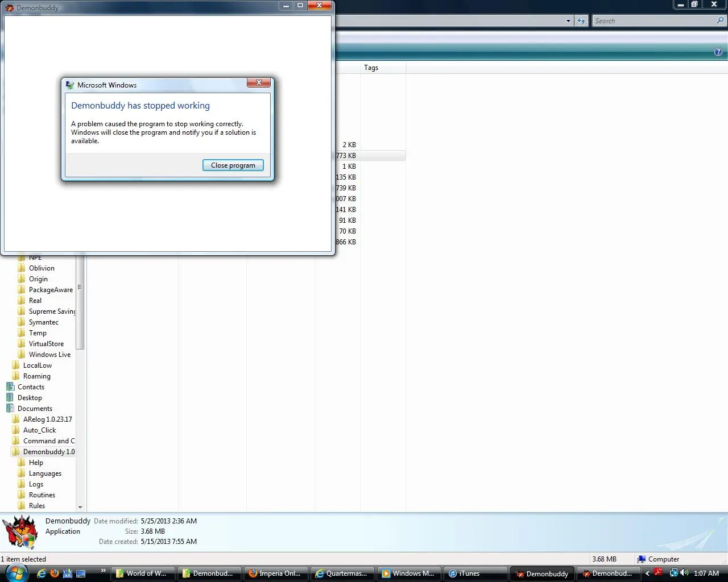Expand hidden Quick Launch items chevron

(x=103, y=571)
